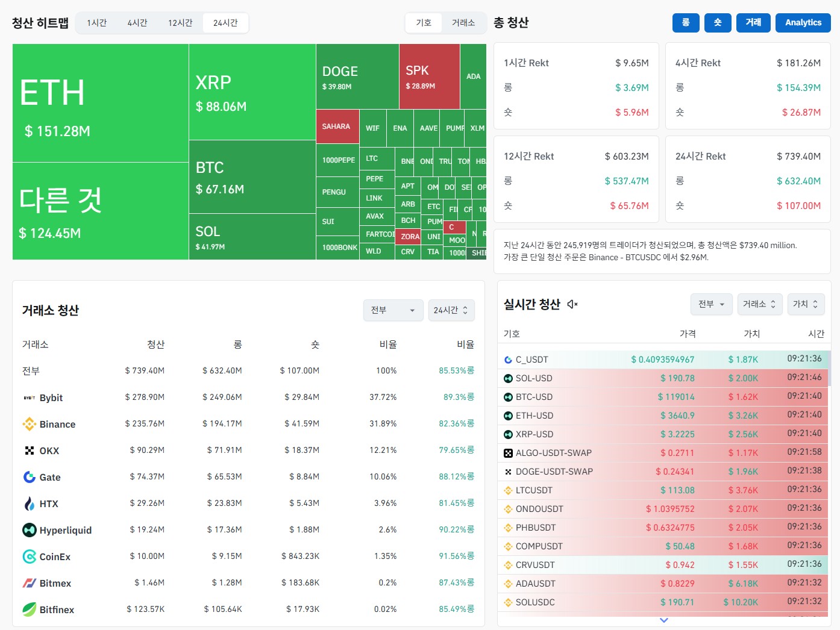Select the 12시간 heatmap tab
The image size is (840, 630).
(180, 23)
